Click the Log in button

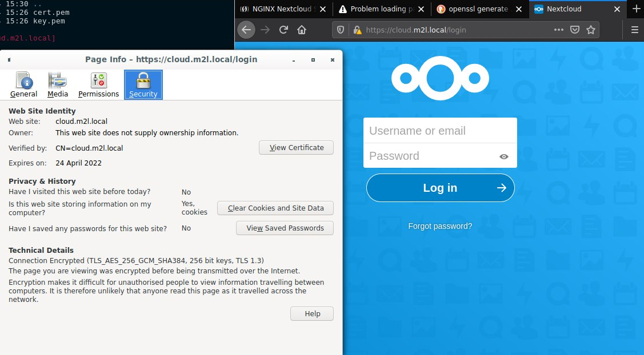[x=440, y=188]
